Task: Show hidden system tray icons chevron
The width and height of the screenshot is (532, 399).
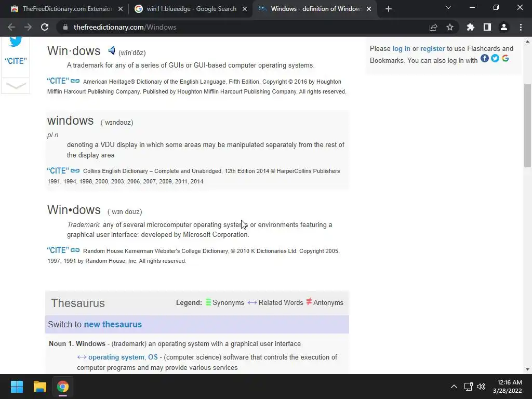Action: 454,387
